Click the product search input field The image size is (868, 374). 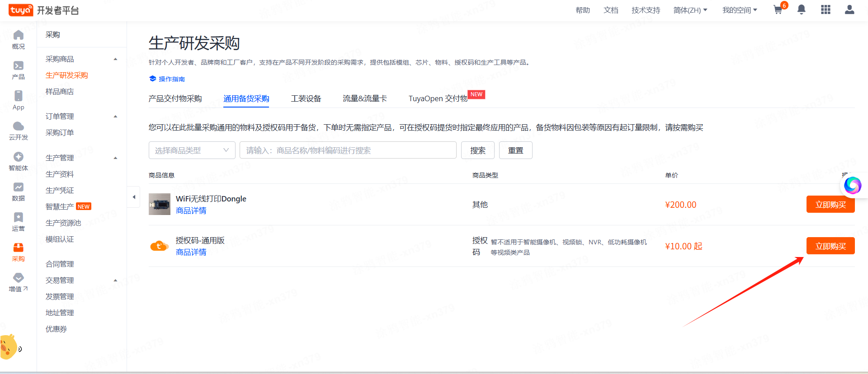pyautogui.click(x=348, y=150)
